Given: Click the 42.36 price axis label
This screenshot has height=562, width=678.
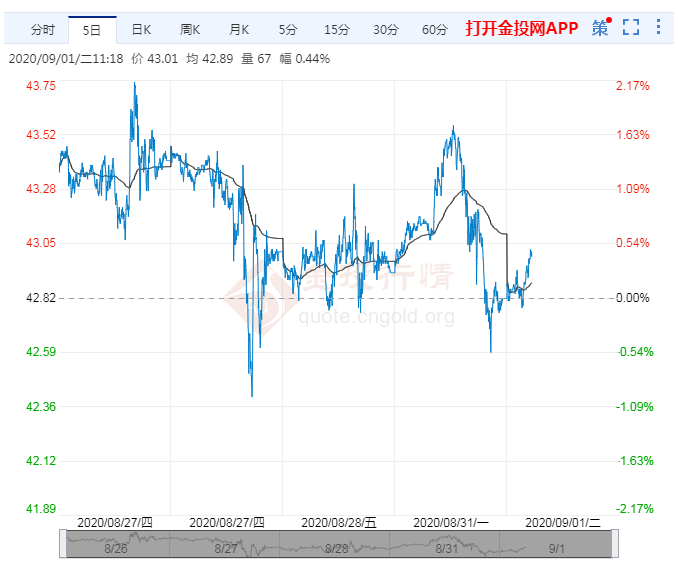Looking at the screenshot, I should (x=41, y=407).
